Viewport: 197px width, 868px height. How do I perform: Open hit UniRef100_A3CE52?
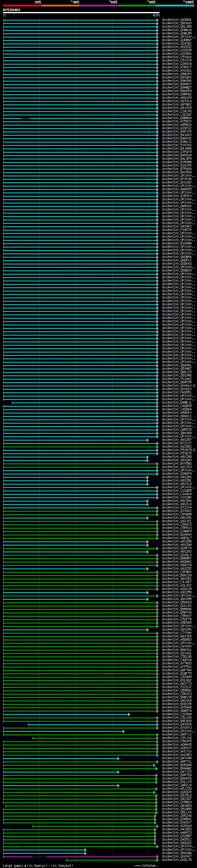click(x=176, y=47)
